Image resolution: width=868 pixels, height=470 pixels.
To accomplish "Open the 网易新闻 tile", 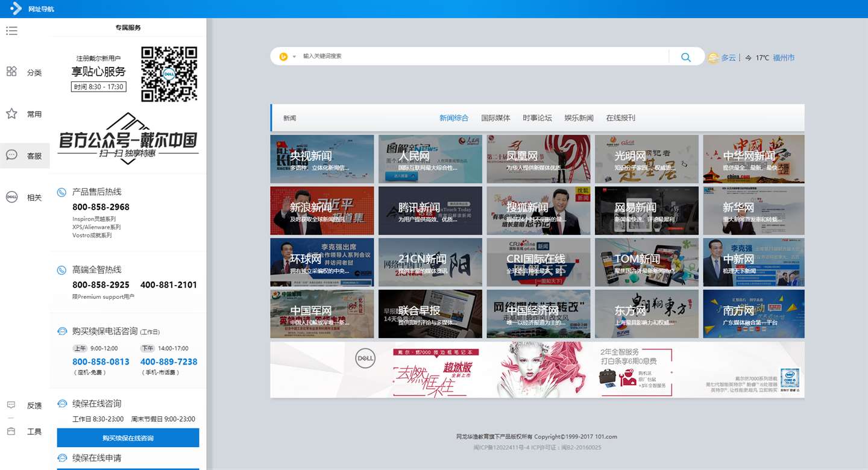I will point(647,210).
